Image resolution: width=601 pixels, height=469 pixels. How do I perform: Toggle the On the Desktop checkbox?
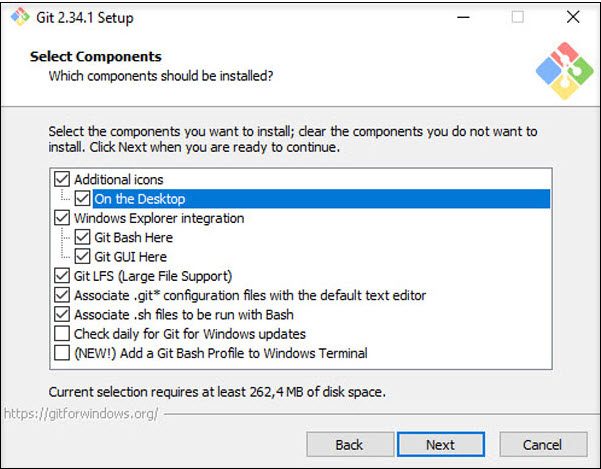[x=82, y=199]
